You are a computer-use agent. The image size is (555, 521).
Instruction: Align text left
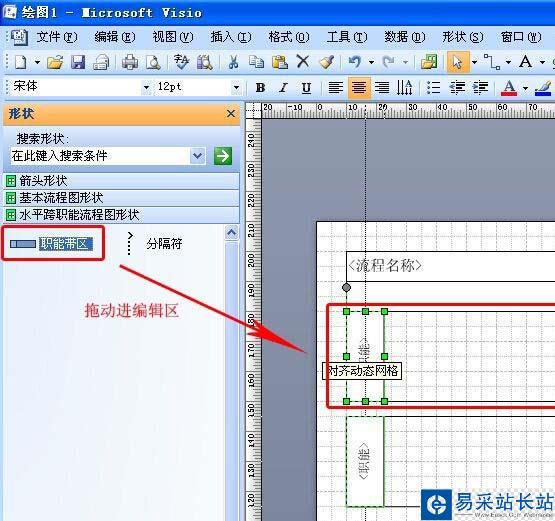point(336,87)
